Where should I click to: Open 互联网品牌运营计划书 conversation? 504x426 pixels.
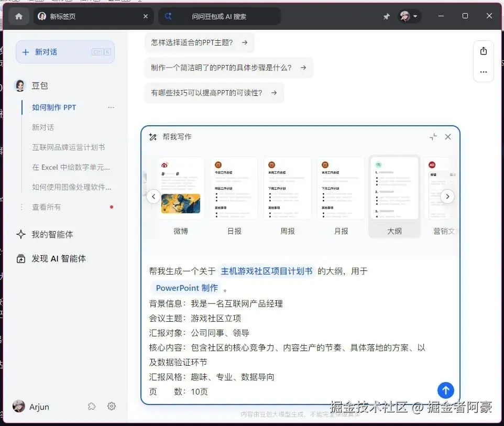69,147
